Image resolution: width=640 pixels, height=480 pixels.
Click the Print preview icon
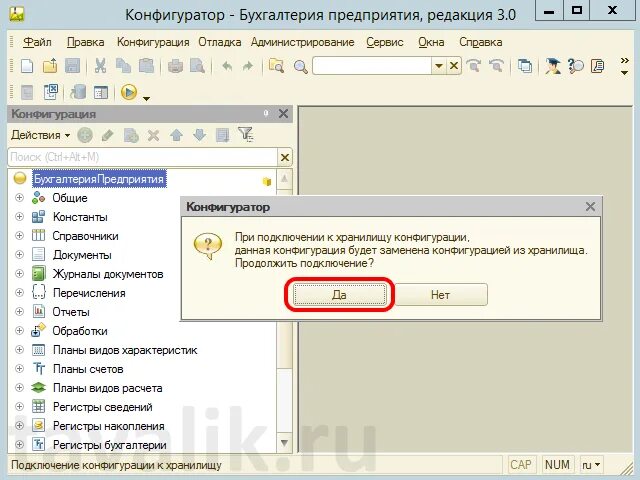coord(198,66)
